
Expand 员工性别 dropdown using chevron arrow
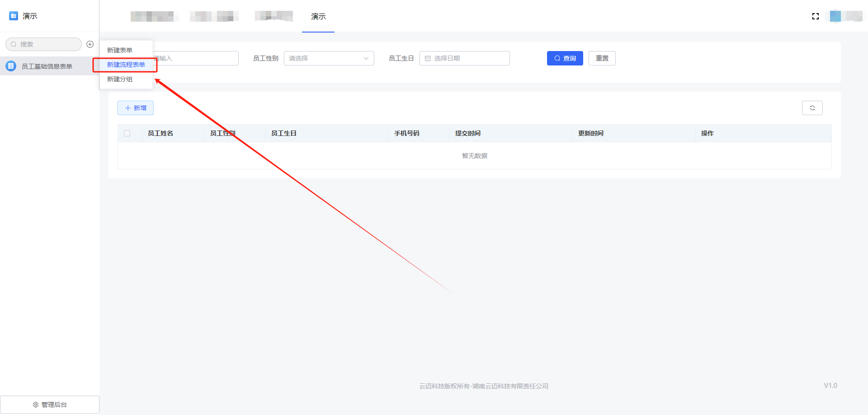pyautogui.click(x=366, y=58)
